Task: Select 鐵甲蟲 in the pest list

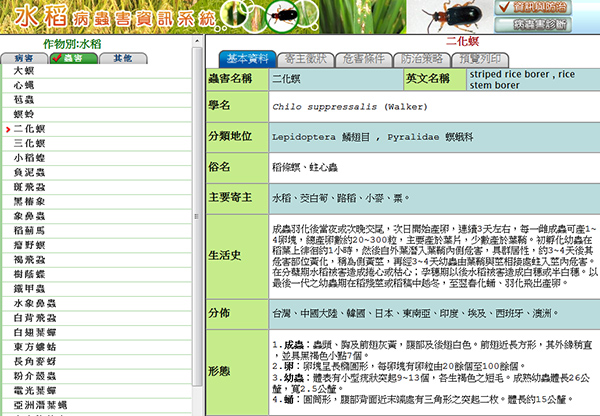Action: (29, 289)
